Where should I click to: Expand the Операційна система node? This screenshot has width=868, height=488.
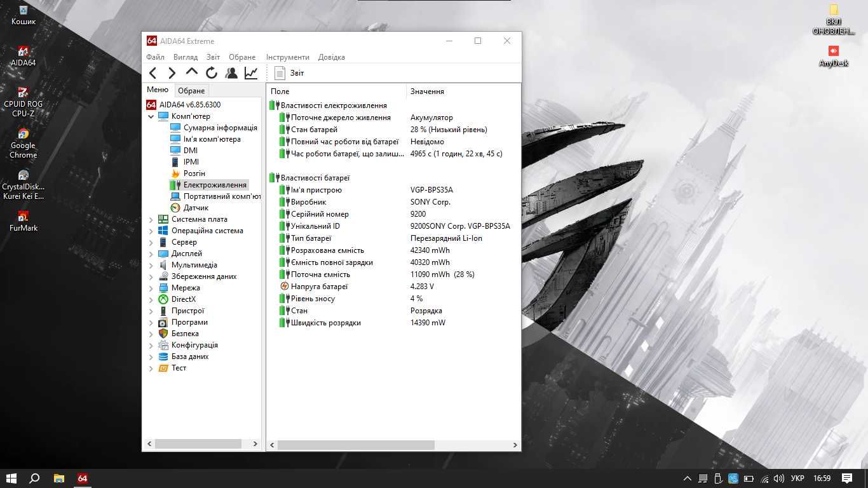151,231
